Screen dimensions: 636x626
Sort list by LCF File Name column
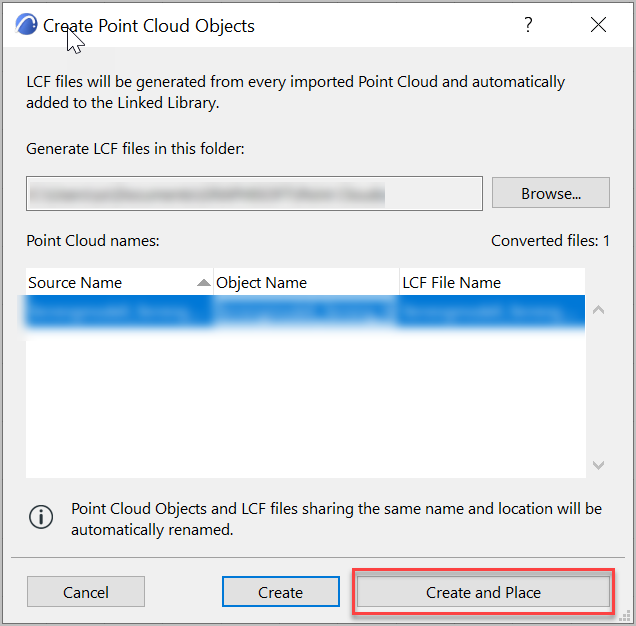[x=492, y=282]
